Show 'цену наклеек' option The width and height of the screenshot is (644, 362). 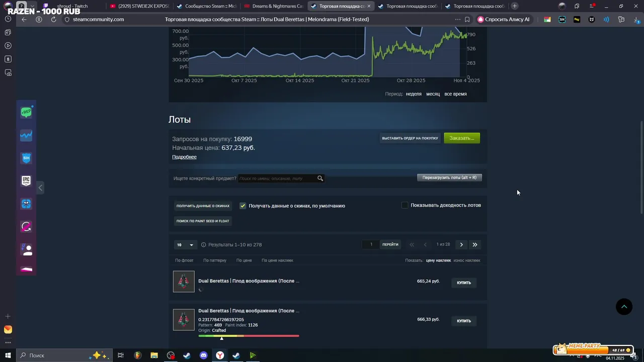(x=438, y=260)
